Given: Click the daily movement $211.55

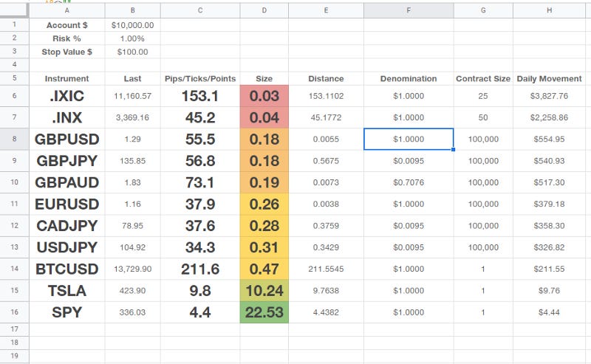Looking at the screenshot, I should [549, 269].
